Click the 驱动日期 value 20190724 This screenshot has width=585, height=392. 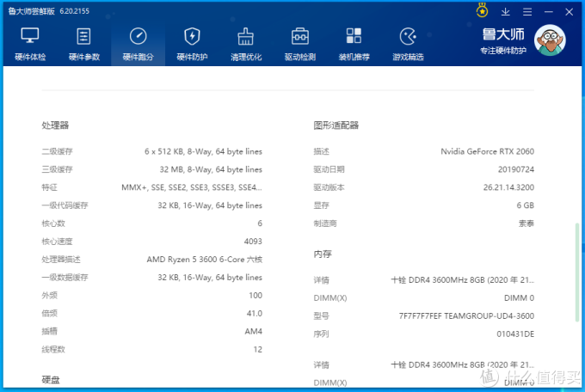[516, 169]
